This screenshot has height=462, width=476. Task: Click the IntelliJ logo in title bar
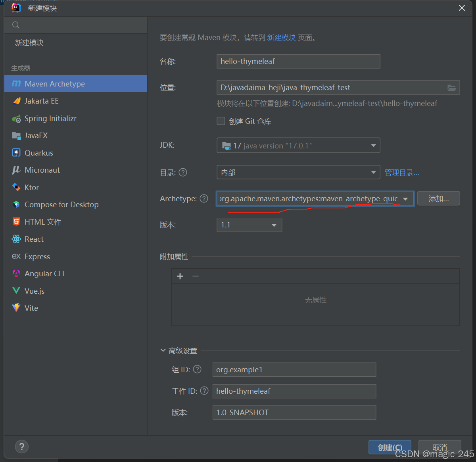[16, 8]
